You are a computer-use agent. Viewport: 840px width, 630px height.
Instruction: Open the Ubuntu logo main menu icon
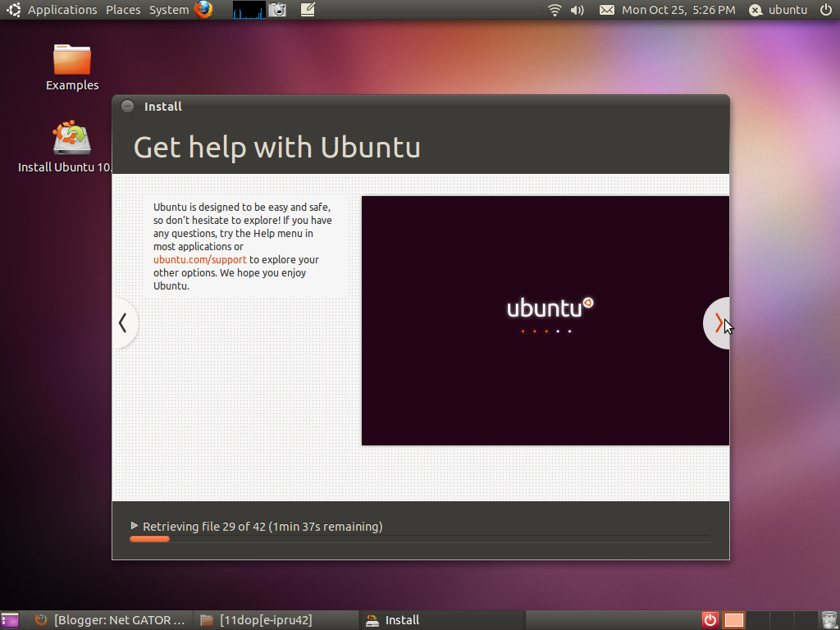click(14, 10)
